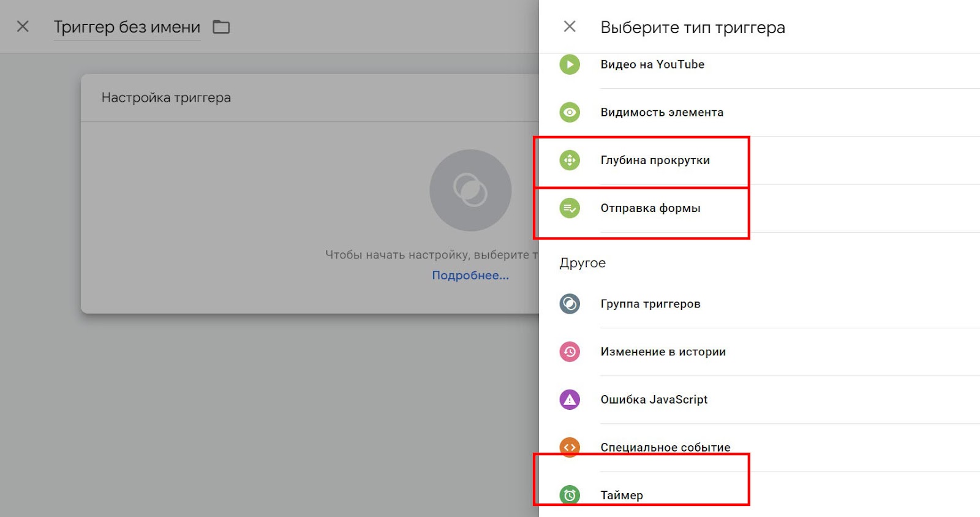The width and height of the screenshot is (980, 517).
Task: Click the custom event code icon
Action: point(570,447)
